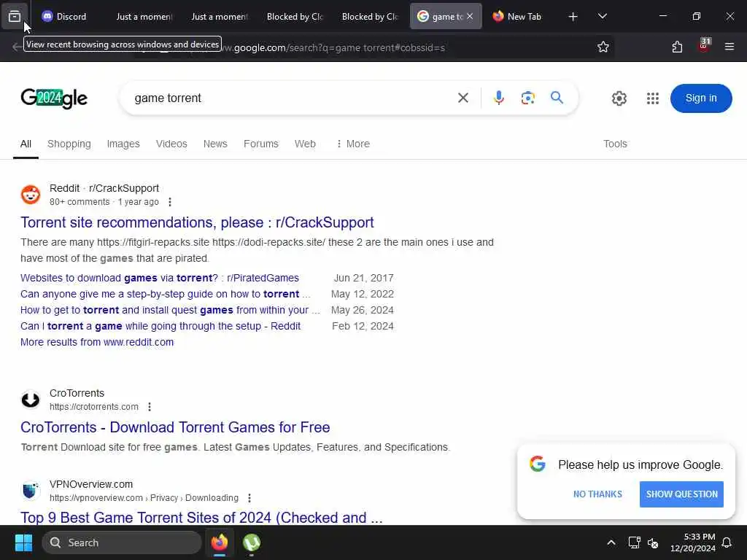Viewport: 747px width, 560px height.
Task: Clear the search query with the X
Action: pos(463,98)
